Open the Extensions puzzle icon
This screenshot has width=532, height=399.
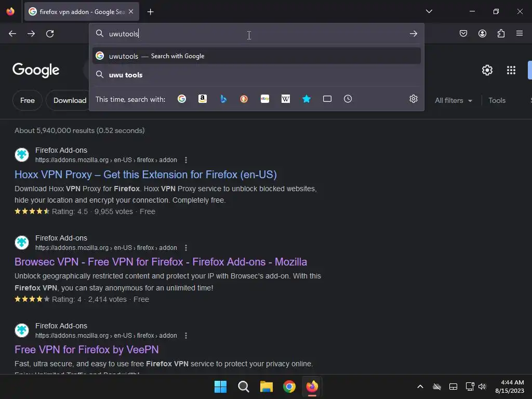[x=501, y=33]
